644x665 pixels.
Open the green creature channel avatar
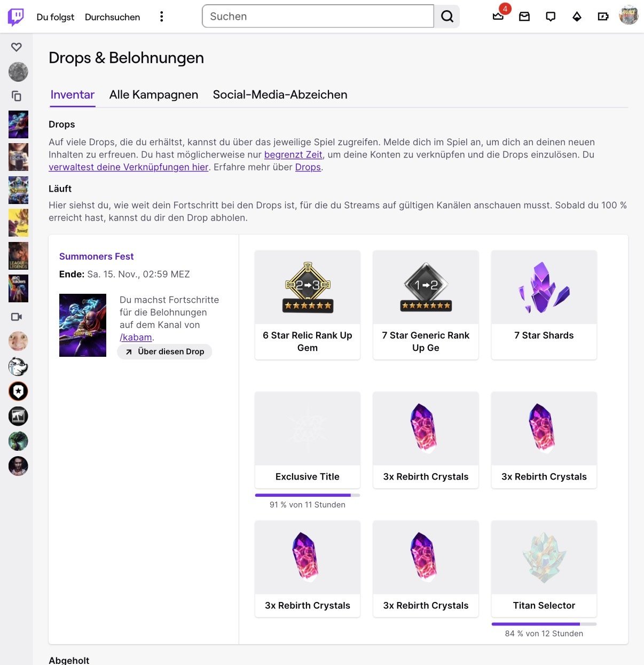tap(18, 441)
